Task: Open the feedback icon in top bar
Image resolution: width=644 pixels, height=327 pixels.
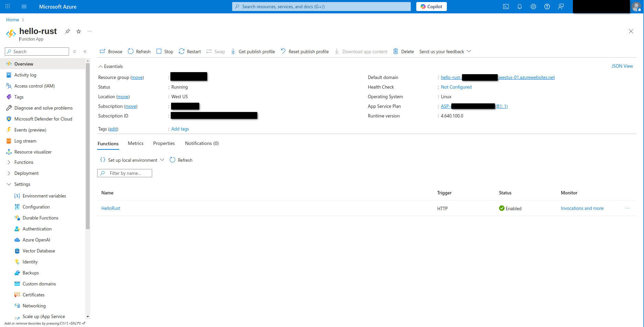Action: click(x=561, y=7)
